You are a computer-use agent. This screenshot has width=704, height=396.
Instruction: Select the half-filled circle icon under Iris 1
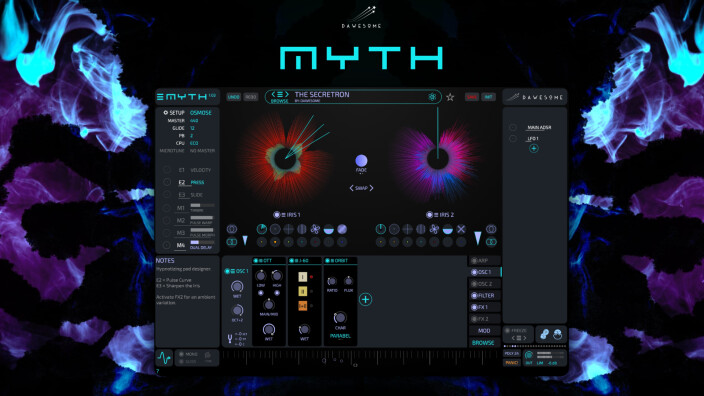tap(329, 229)
